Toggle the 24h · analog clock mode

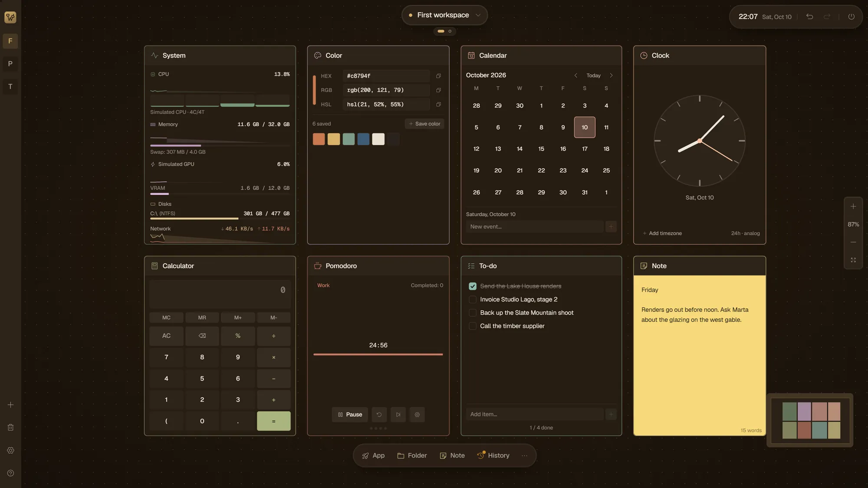(x=745, y=233)
